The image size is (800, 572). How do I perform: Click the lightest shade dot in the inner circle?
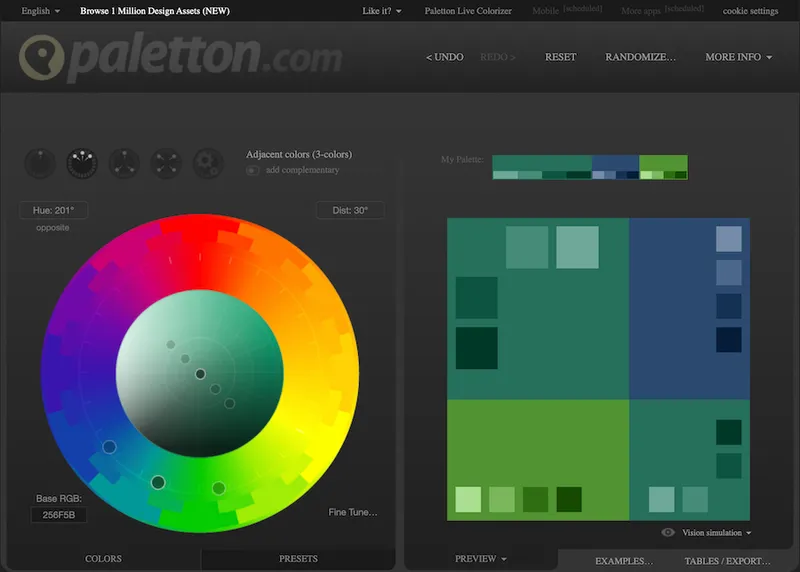click(x=171, y=344)
